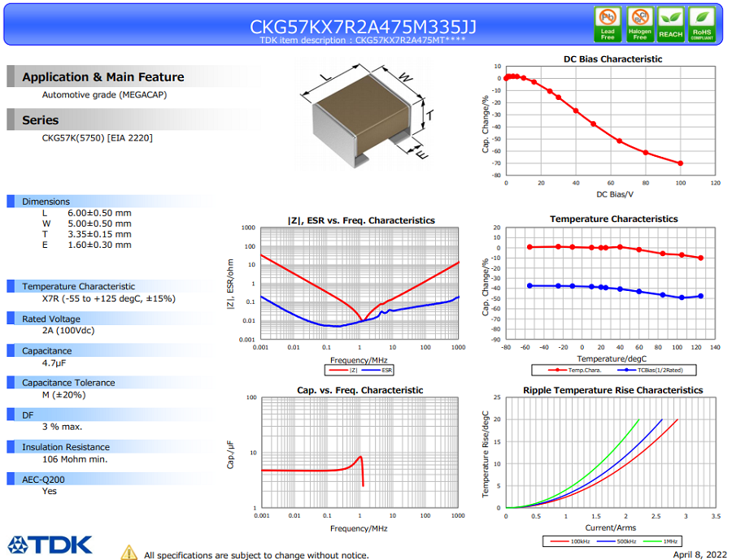Click the AEC-Q200 section label
The width and height of the screenshot is (732, 560).
click(x=43, y=480)
